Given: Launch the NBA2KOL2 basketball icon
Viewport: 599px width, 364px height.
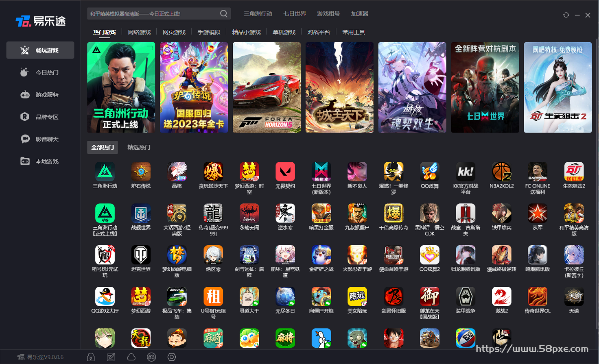Looking at the screenshot, I should click(x=502, y=172).
